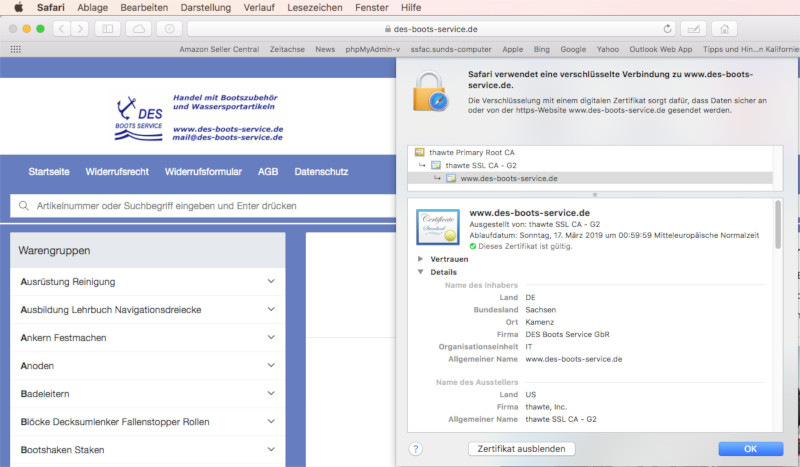800x467 pixels.
Task: Open Yahoo bookmark
Action: point(608,49)
